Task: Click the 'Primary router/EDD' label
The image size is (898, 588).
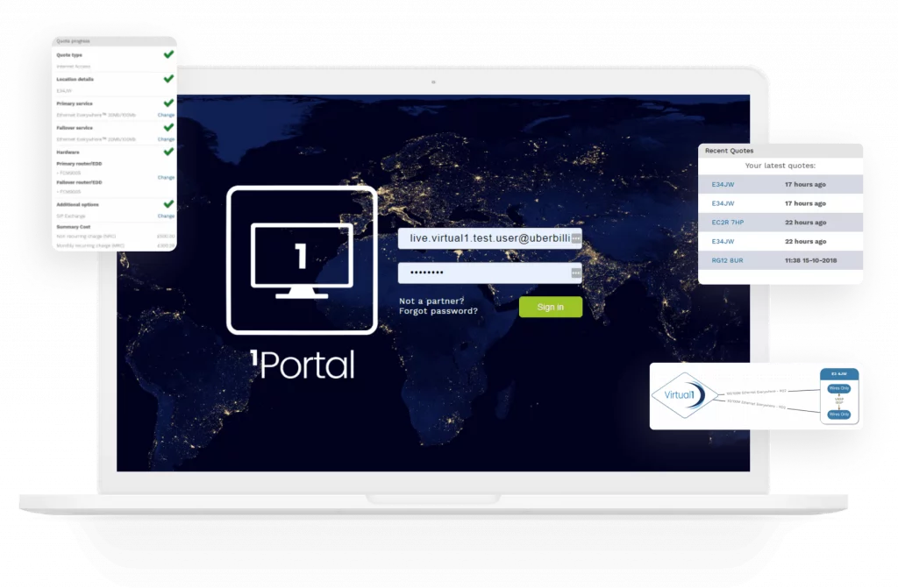Action: [79, 164]
